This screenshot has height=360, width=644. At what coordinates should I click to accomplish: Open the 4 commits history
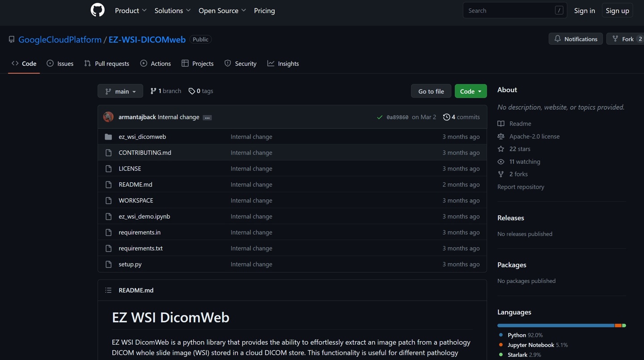tap(461, 117)
